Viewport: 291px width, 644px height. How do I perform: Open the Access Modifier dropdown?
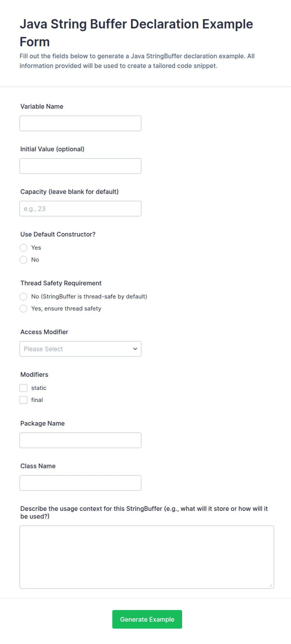click(80, 349)
